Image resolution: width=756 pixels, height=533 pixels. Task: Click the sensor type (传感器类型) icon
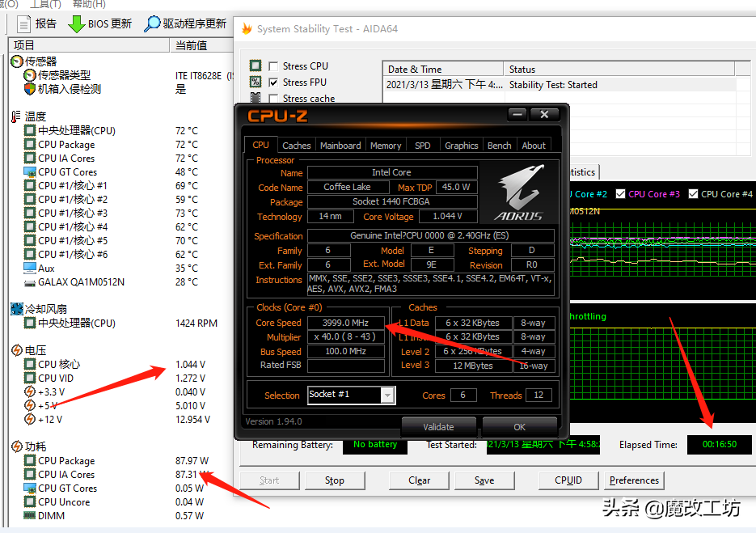30,75
